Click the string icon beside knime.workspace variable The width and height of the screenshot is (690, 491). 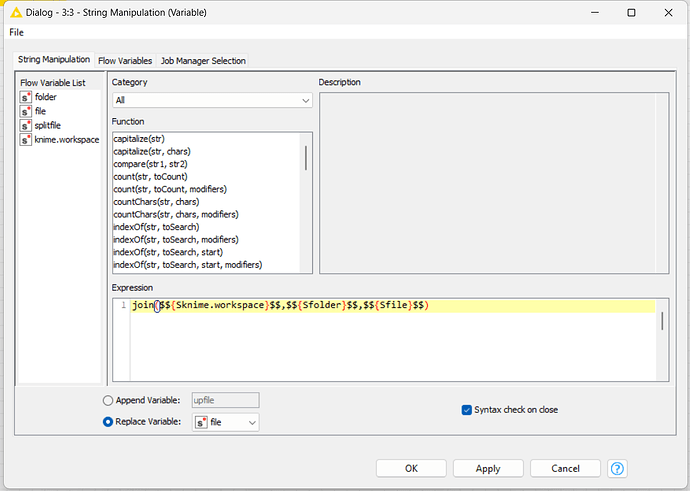pyautogui.click(x=26, y=140)
